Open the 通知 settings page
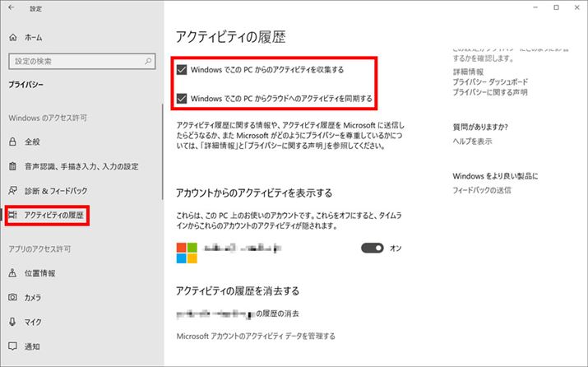588x367 pixels. click(32, 346)
